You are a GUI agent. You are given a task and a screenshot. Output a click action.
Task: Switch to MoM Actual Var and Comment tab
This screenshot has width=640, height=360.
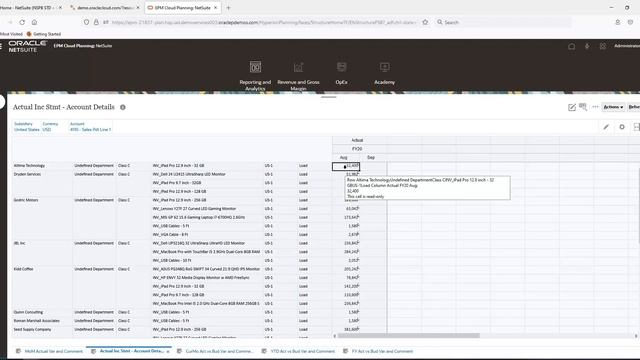click(53, 351)
